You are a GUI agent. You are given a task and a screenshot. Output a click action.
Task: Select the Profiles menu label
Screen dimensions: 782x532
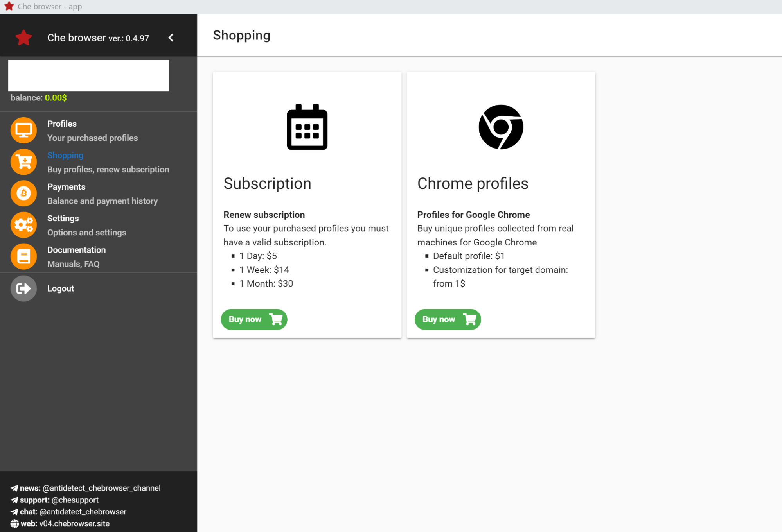click(x=62, y=124)
